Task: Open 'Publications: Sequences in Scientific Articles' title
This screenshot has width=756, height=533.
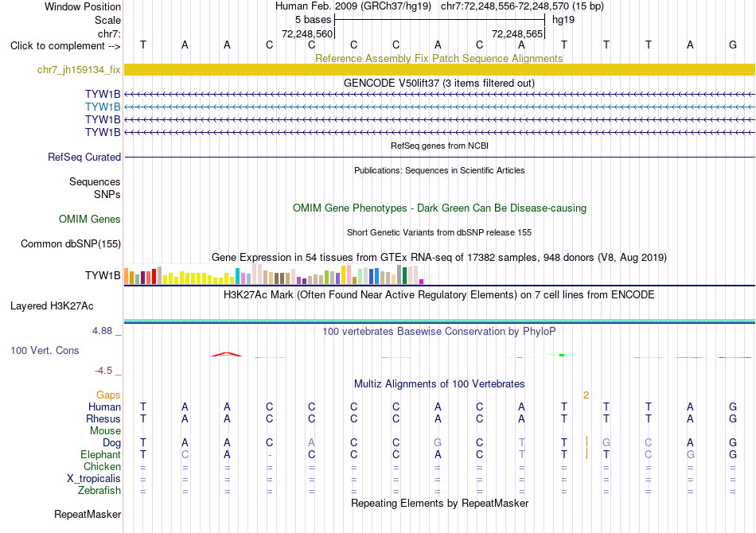Action: click(x=439, y=170)
